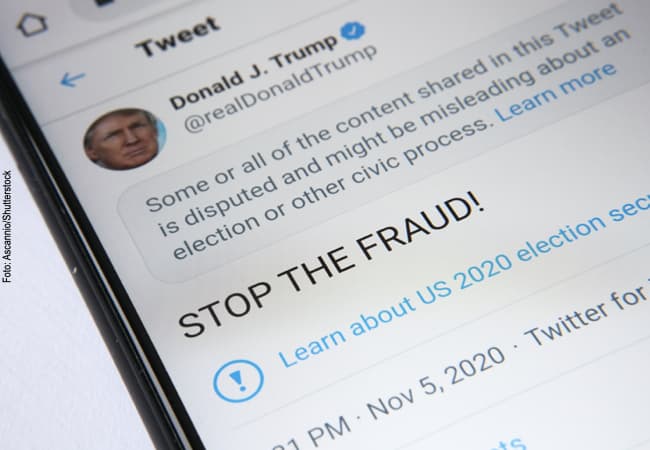Tap the exclamation mark info icon

click(x=238, y=381)
